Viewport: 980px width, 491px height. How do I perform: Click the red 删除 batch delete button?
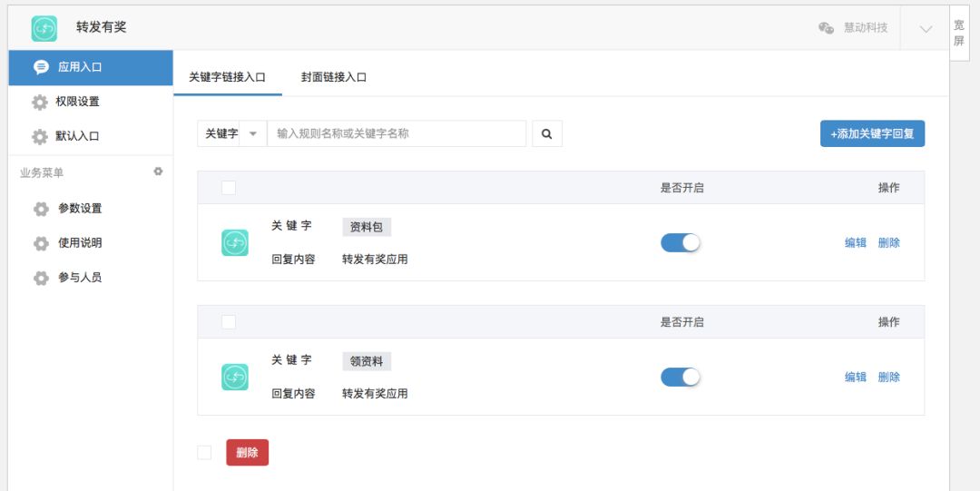click(248, 452)
